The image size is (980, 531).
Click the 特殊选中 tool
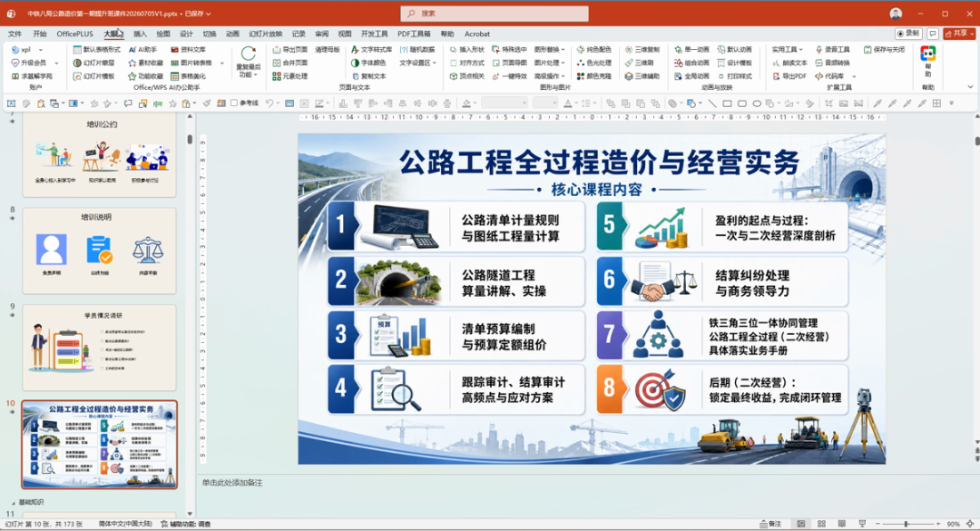click(509, 49)
